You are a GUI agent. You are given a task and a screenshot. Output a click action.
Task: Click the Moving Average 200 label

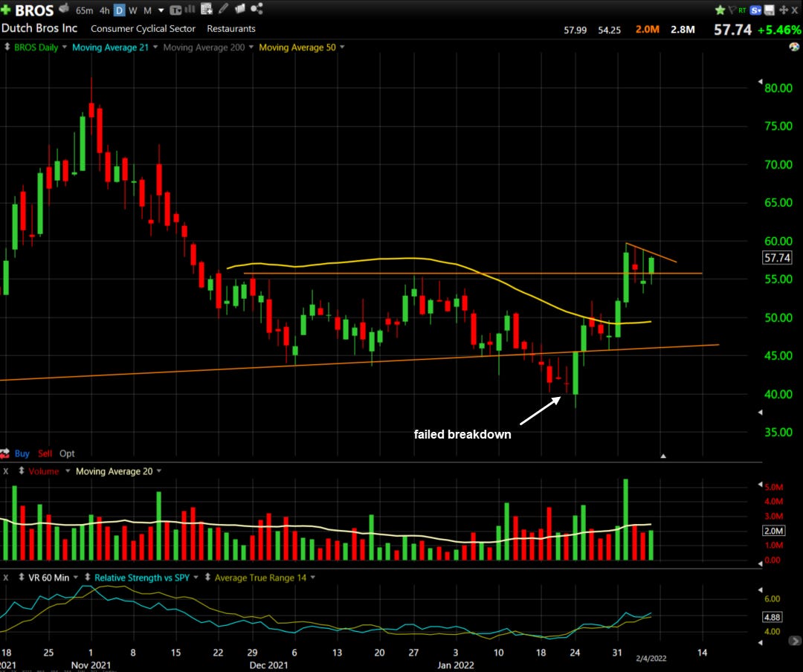coord(204,47)
